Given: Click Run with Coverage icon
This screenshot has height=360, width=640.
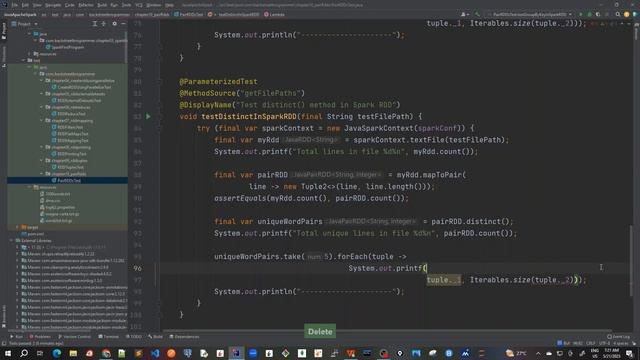Looking at the screenshot, I should click(x=598, y=14).
